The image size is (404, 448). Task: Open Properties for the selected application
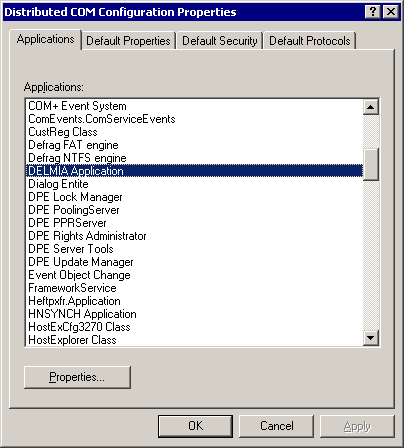click(77, 377)
